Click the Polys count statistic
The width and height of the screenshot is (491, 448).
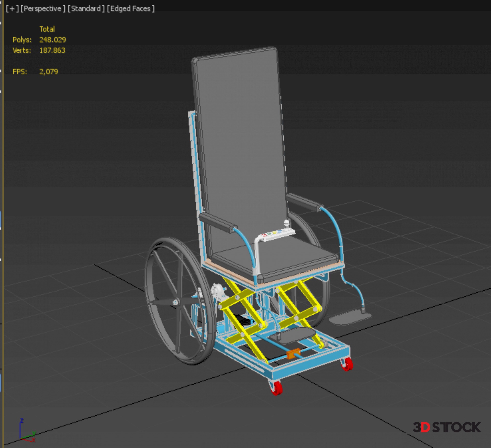[x=52, y=40]
